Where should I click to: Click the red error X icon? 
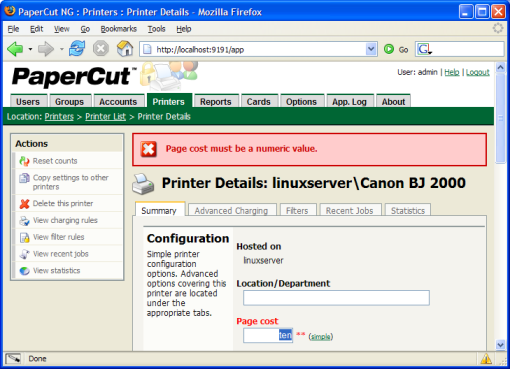click(148, 149)
